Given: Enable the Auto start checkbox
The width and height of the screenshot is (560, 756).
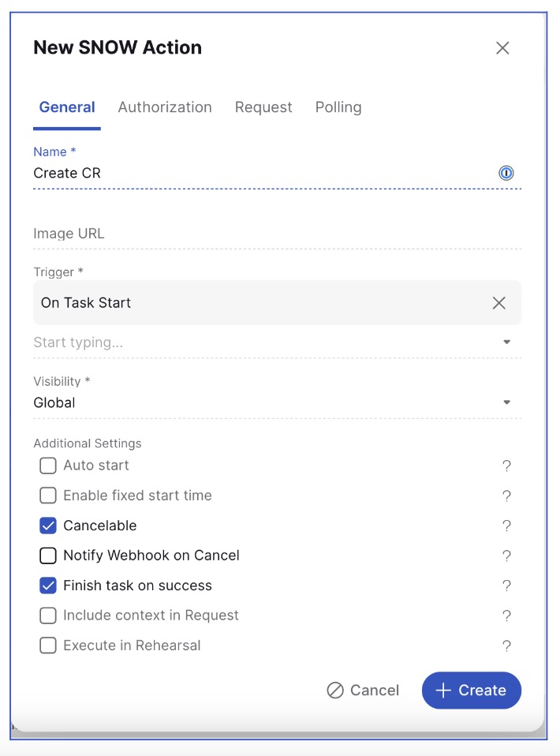Looking at the screenshot, I should [47, 466].
